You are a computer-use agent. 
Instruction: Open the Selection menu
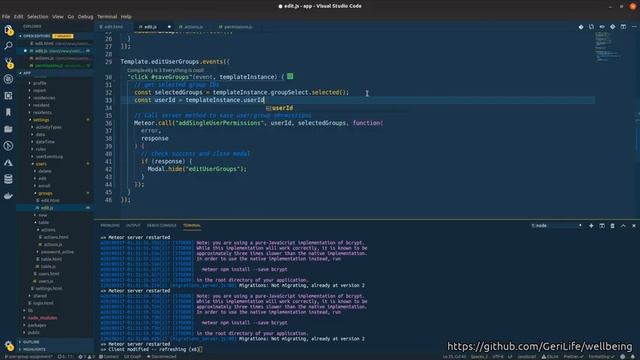tap(38, 17)
